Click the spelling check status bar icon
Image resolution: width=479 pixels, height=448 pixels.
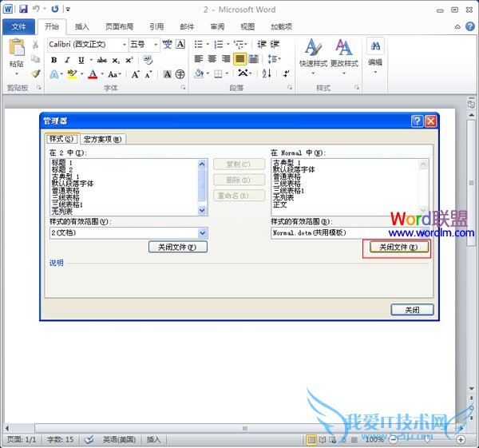click(89, 440)
